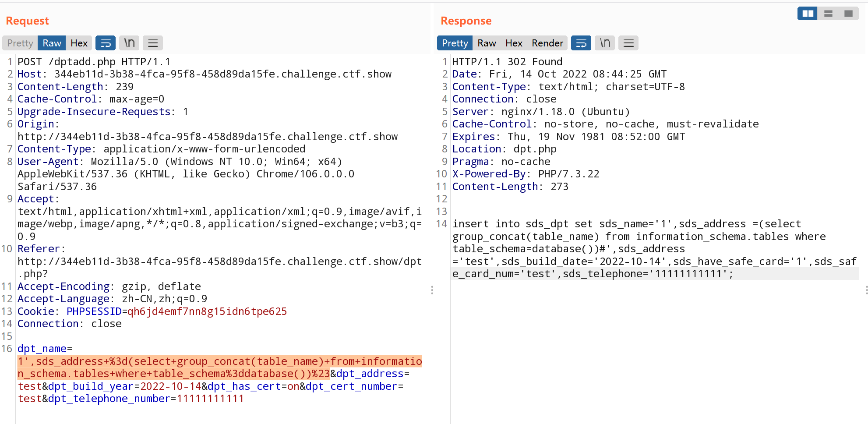Screen dimensions: 868x424
Task: Toggle word wrap icon in Response toolbar
Action: [x=581, y=43]
